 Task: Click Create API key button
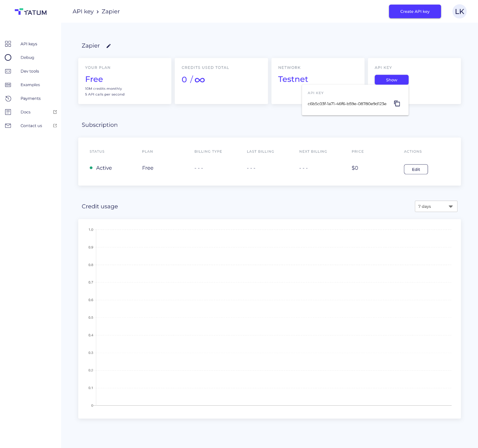pos(415,11)
